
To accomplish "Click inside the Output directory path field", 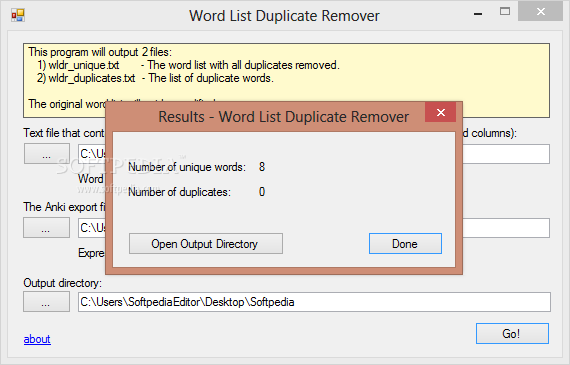I will pos(314,302).
